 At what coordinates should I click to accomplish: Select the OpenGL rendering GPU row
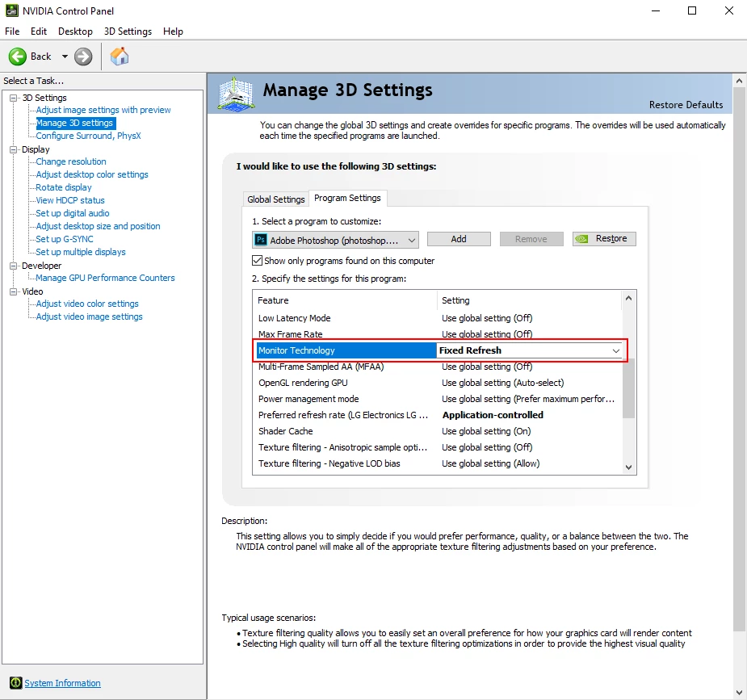pyautogui.click(x=438, y=383)
